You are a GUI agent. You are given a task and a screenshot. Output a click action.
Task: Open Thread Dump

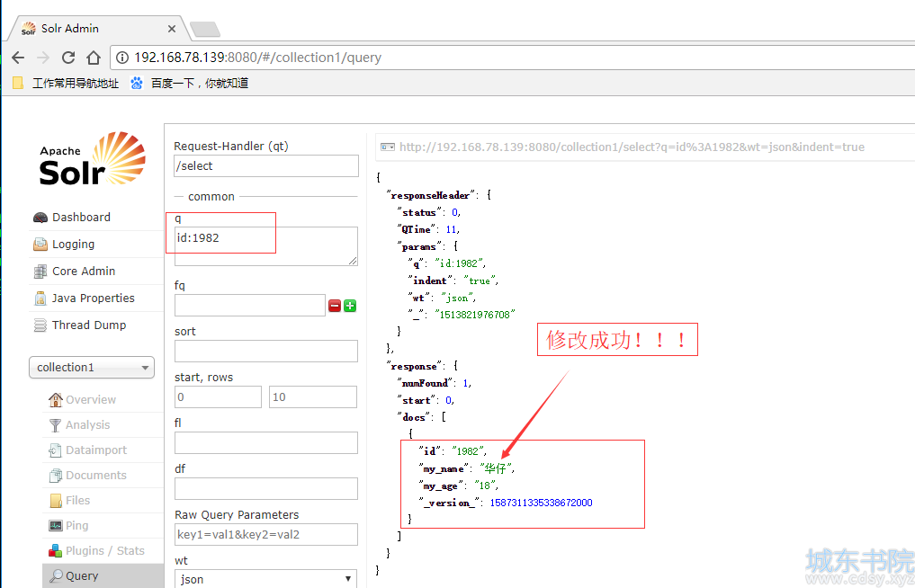[x=89, y=325]
